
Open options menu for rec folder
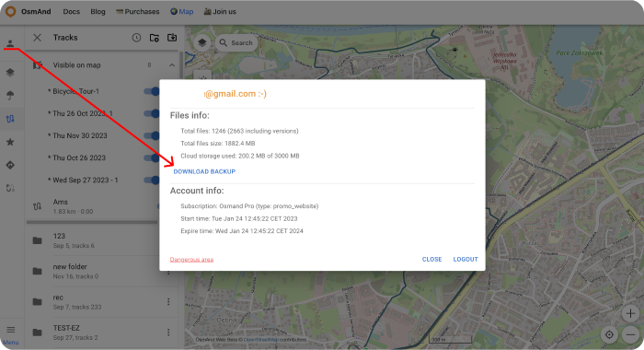(x=168, y=302)
